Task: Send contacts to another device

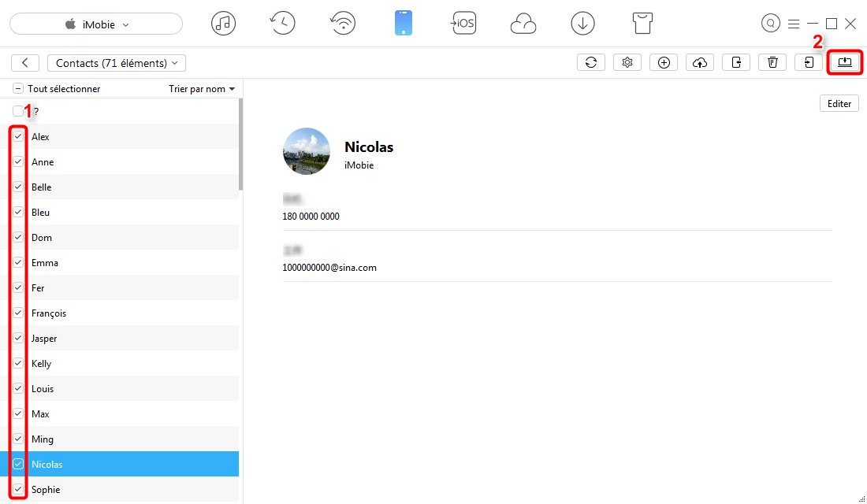Action: tap(736, 62)
